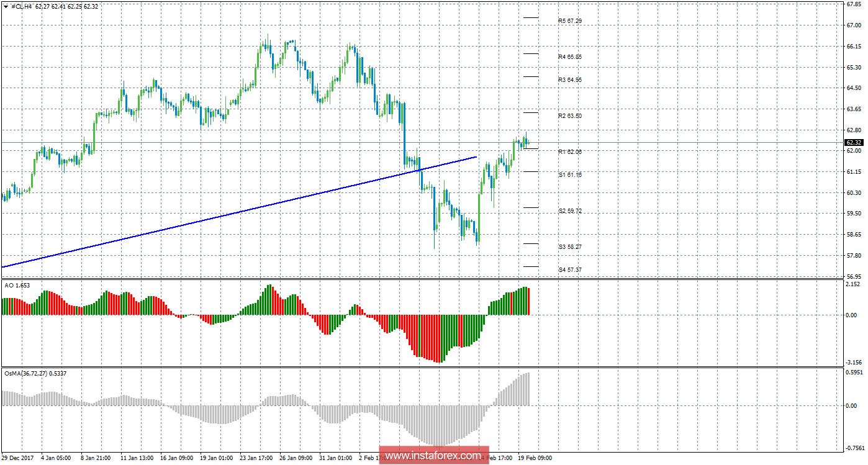
Task: Click the 61.15 price axis value
Action: (854, 172)
